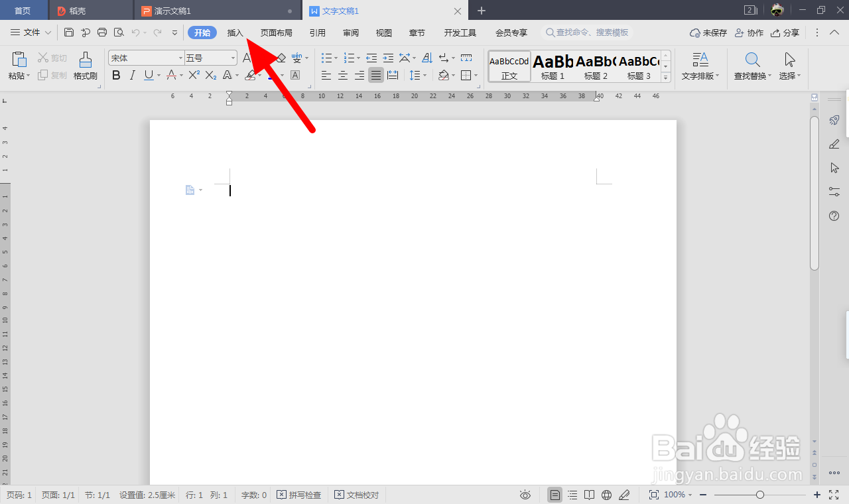Switch to outline view in status bar
The image size is (849, 504).
(572, 495)
